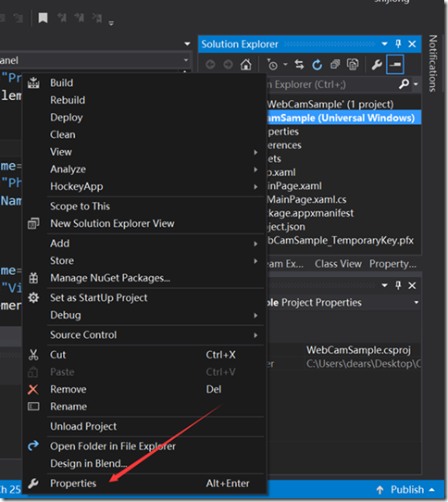Open the editor member dropdown above code

point(186,60)
